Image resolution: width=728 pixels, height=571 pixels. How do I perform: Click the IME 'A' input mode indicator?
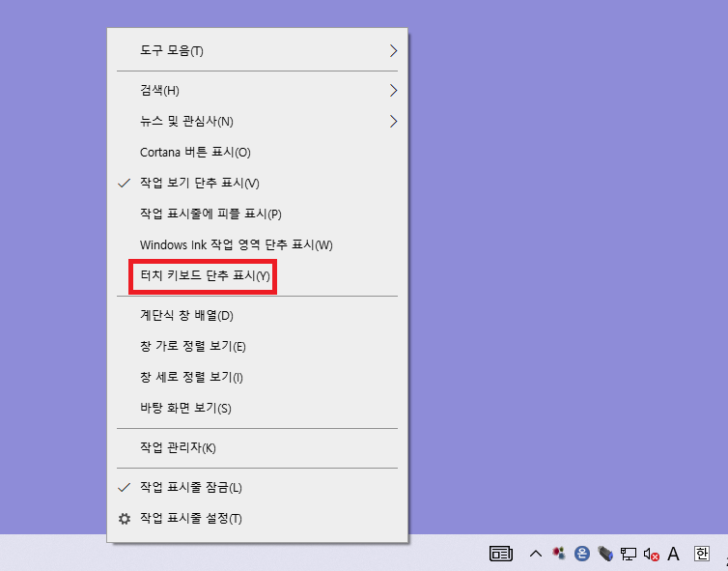[673, 554]
